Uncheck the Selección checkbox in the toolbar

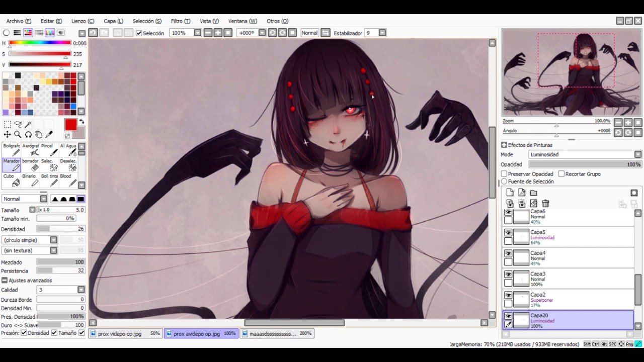tap(139, 33)
